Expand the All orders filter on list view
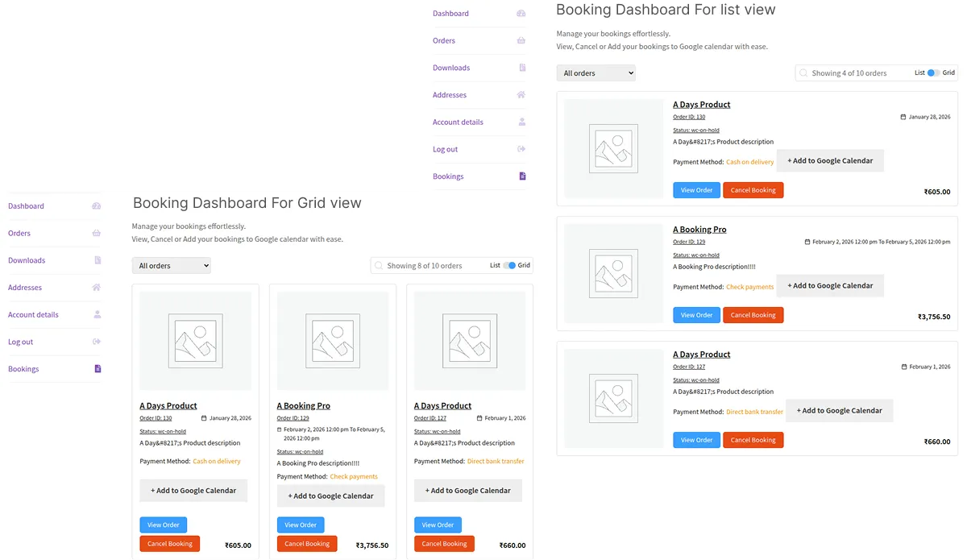This screenshot has width=967, height=560. tap(596, 73)
